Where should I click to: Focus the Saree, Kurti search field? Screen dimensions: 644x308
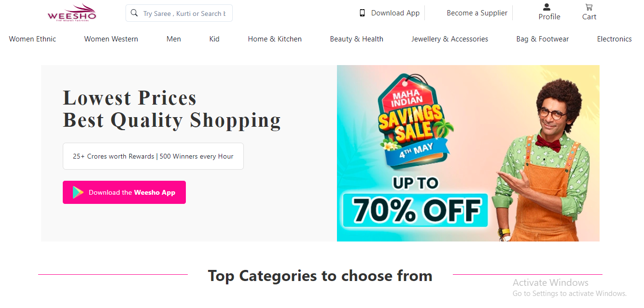(x=184, y=13)
